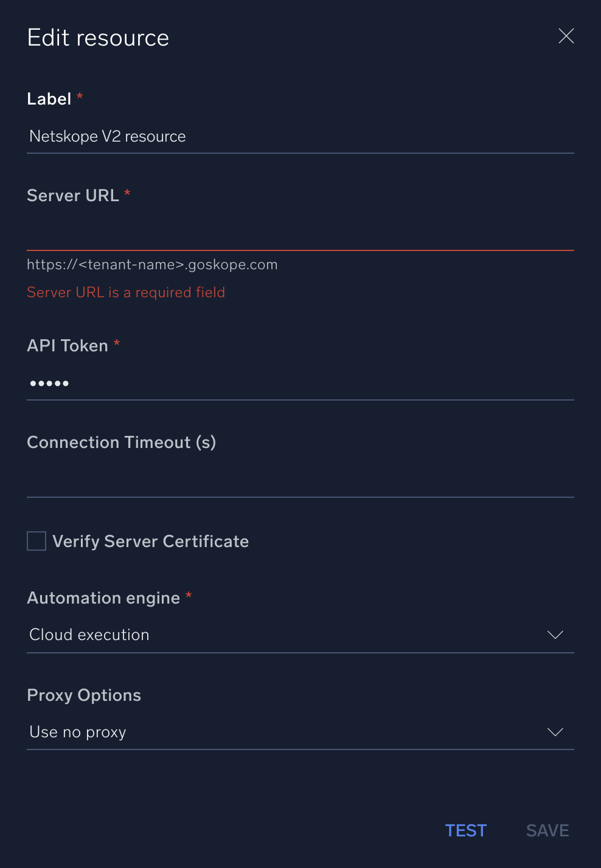The height and width of the screenshot is (868, 601).
Task: Click the Label input containing Netskope V2 resource
Action: (x=300, y=136)
